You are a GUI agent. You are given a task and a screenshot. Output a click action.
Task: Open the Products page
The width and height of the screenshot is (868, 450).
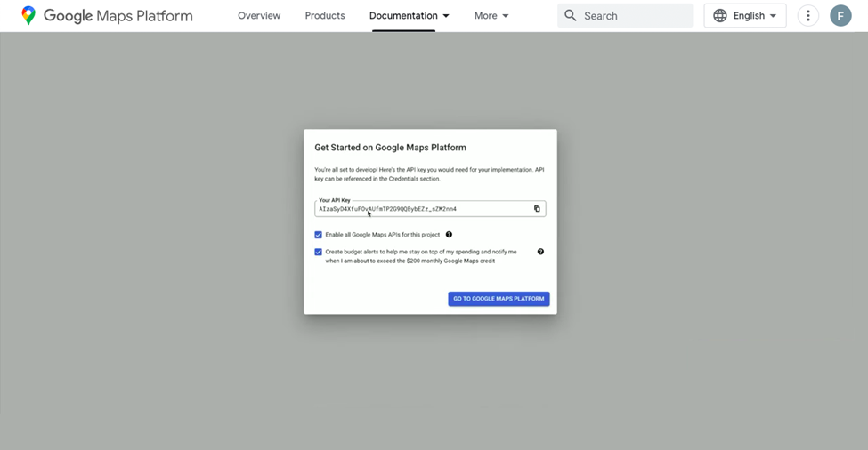pyautogui.click(x=325, y=15)
